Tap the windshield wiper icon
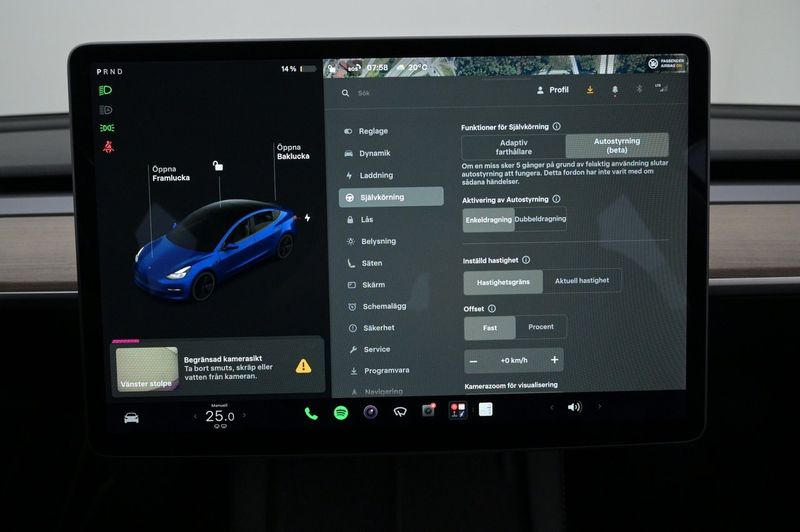 400,411
